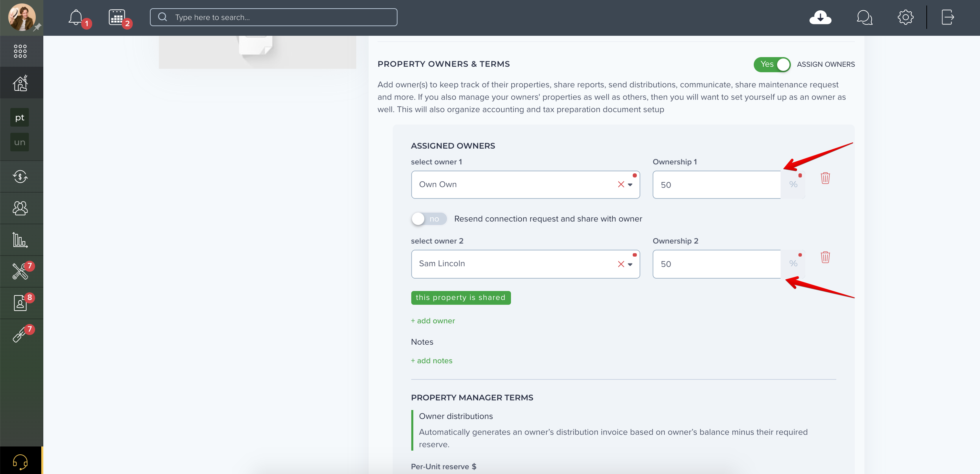Click the 'ASSIGNED OWNERS' heading
Screen dimensions: 980x474
click(x=453, y=146)
